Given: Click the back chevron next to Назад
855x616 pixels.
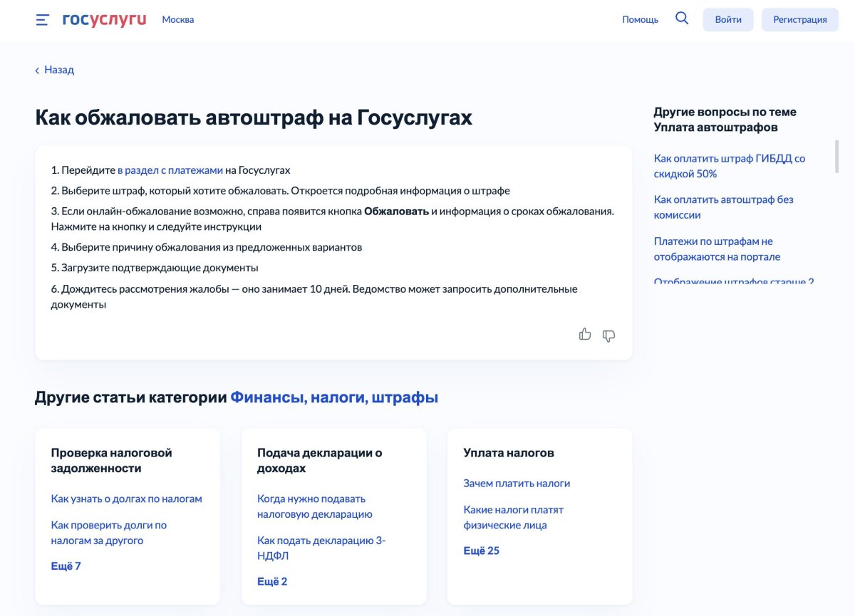Looking at the screenshot, I should coord(36,69).
